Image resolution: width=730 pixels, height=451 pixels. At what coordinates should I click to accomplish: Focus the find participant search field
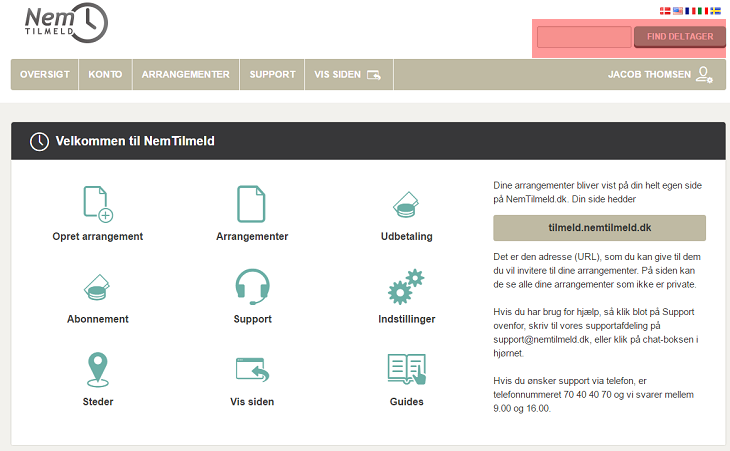(x=584, y=37)
